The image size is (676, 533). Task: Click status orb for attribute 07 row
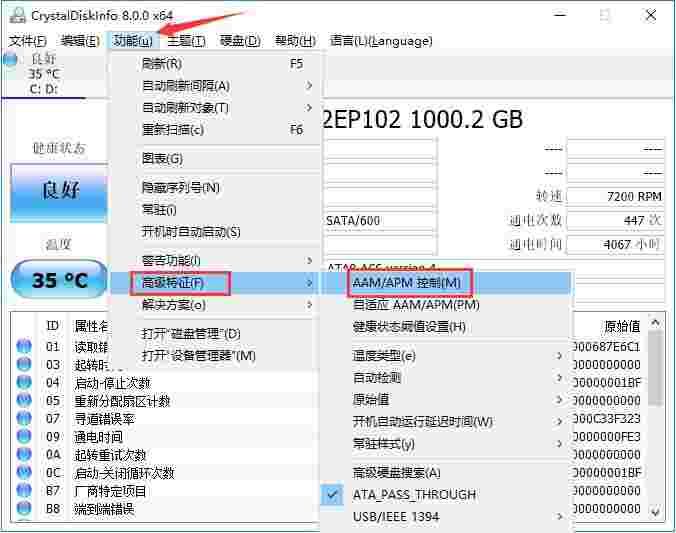[24, 418]
